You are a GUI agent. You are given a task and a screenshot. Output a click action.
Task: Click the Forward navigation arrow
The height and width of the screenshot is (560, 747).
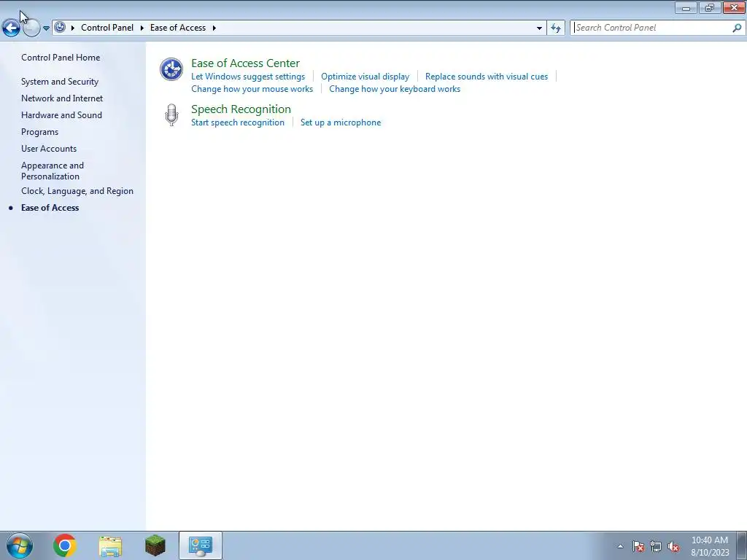tap(31, 28)
